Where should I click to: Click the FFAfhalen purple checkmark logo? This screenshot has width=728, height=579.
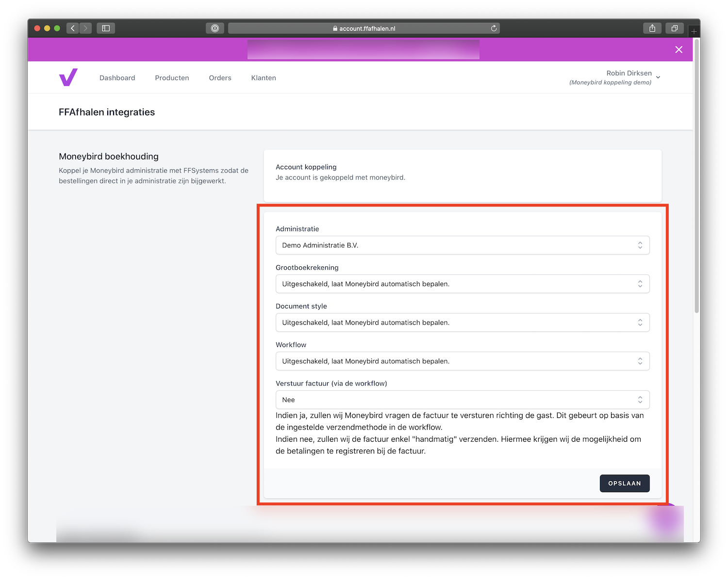click(68, 78)
